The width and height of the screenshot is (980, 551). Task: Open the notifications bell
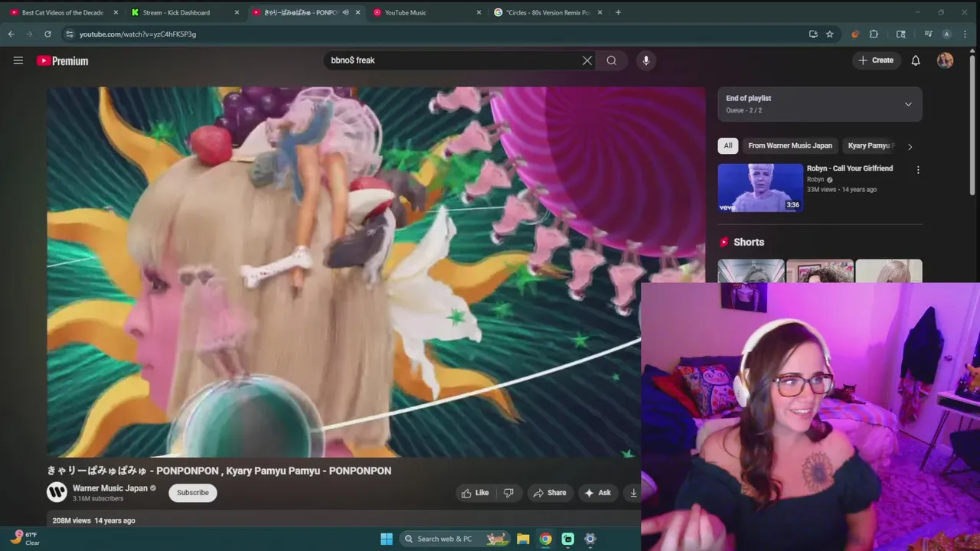916,60
